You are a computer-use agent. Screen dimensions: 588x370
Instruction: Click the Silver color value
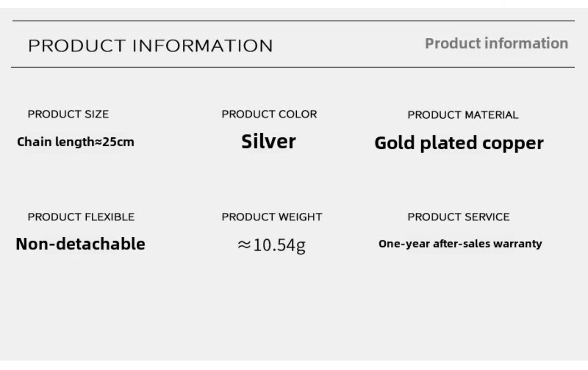click(268, 142)
